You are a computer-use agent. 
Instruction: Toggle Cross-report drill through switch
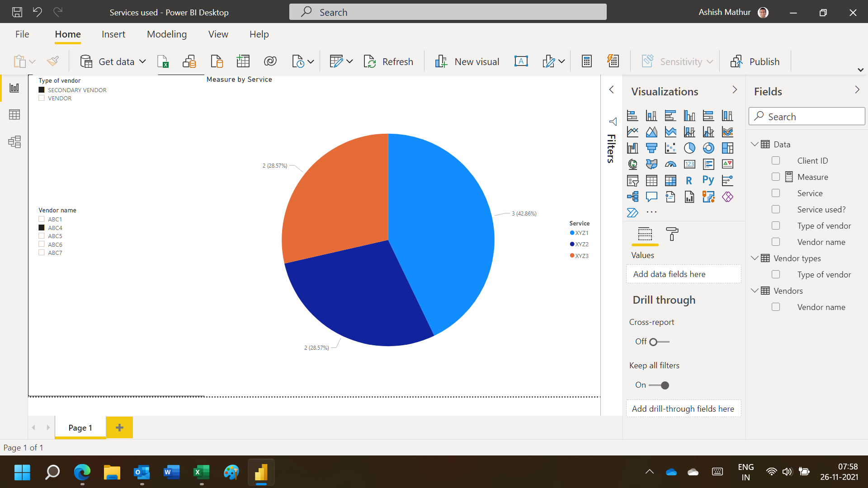pos(659,342)
